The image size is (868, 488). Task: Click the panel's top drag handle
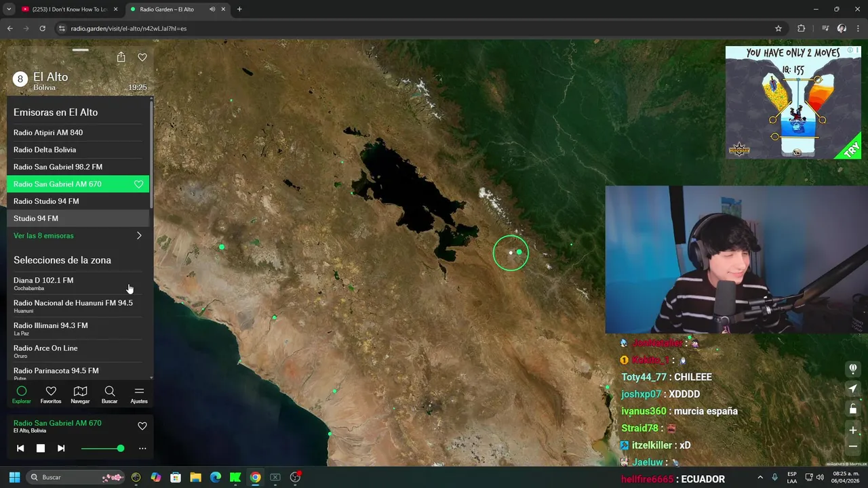[81, 49]
